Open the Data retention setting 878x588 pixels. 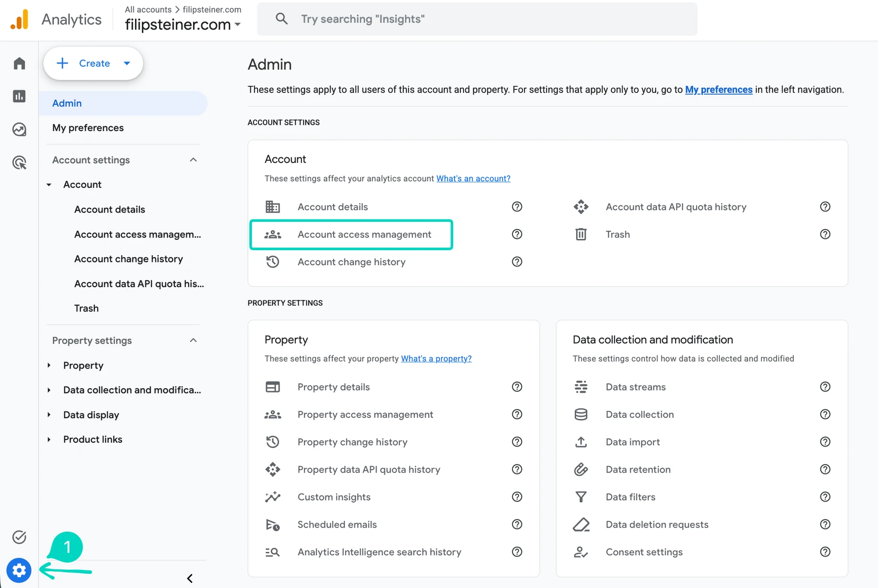pyautogui.click(x=638, y=470)
